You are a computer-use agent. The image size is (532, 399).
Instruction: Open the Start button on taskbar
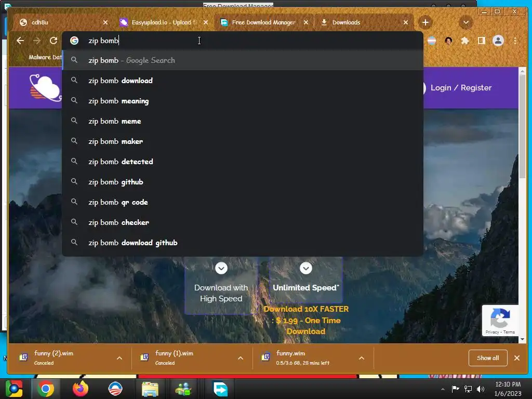[14, 389]
